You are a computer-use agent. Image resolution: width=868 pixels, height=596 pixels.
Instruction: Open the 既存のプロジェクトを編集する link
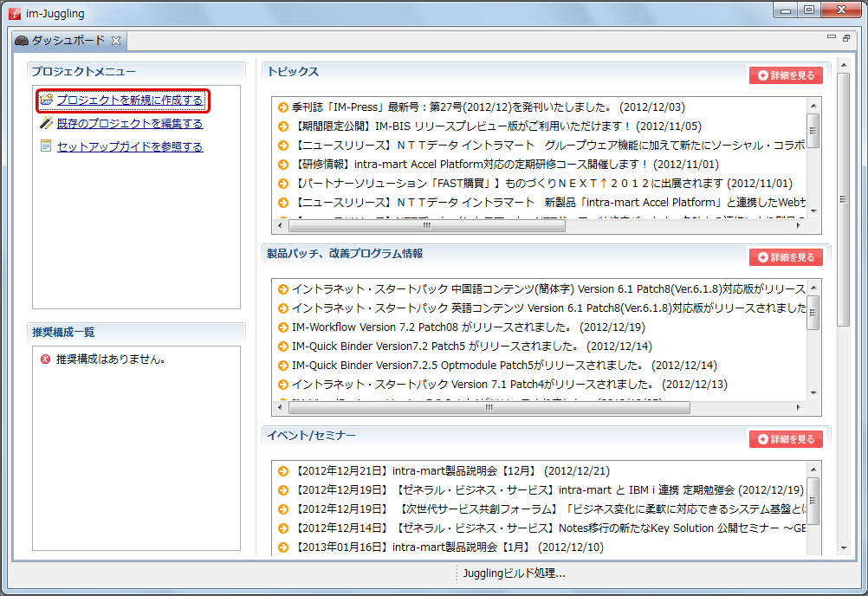tap(130, 123)
